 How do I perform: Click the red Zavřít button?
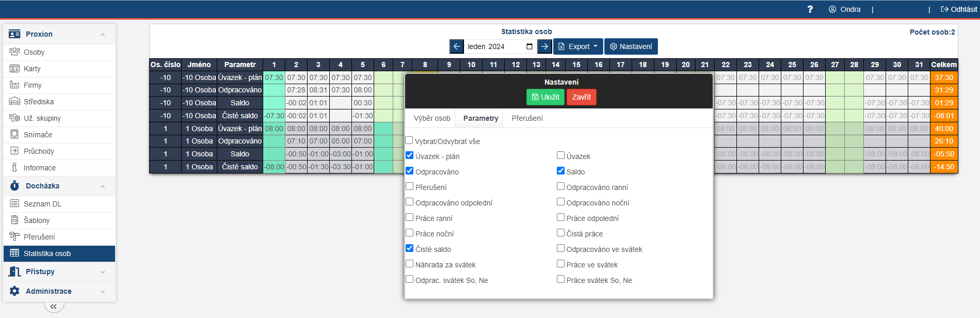pos(581,97)
